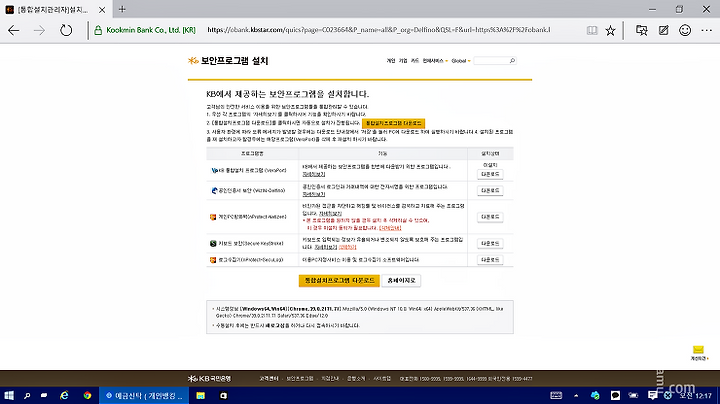Close the 통합설치관리자 tab
The height and width of the screenshot is (404, 720).
102,10
